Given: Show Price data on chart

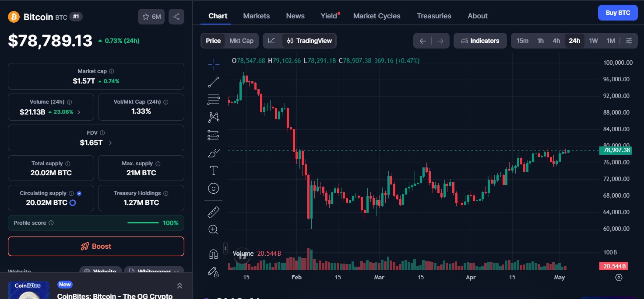Looking at the screenshot, I should click(213, 41).
